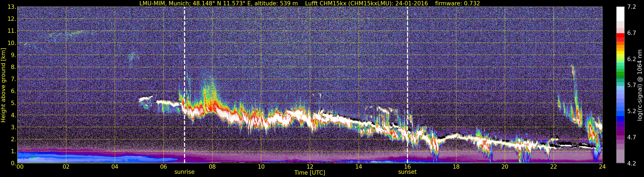Click the time axis tick label 08

pyautogui.click(x=212, y=167)
